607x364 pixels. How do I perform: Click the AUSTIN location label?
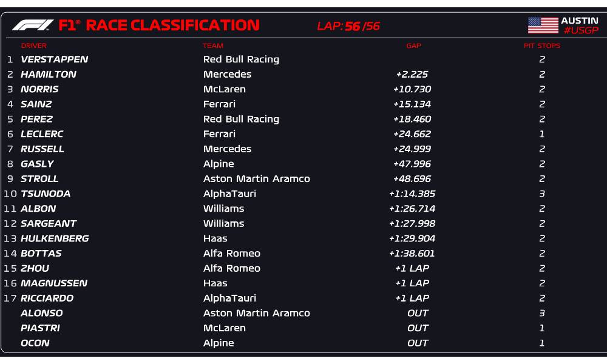pyautogui.click(x=580, y=21)
